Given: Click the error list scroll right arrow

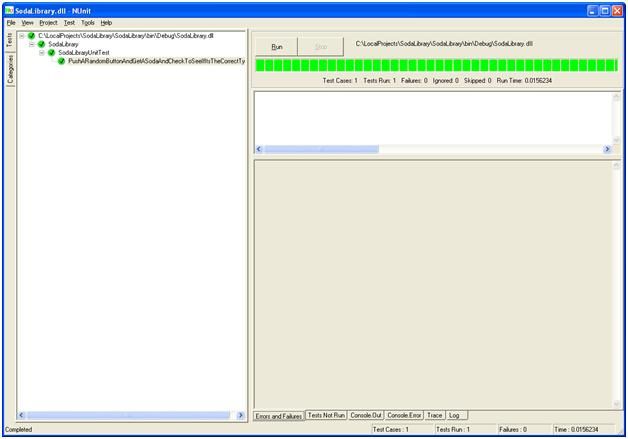Looking at the screenshot, I should pyautogui.click(x=607, y=149).
